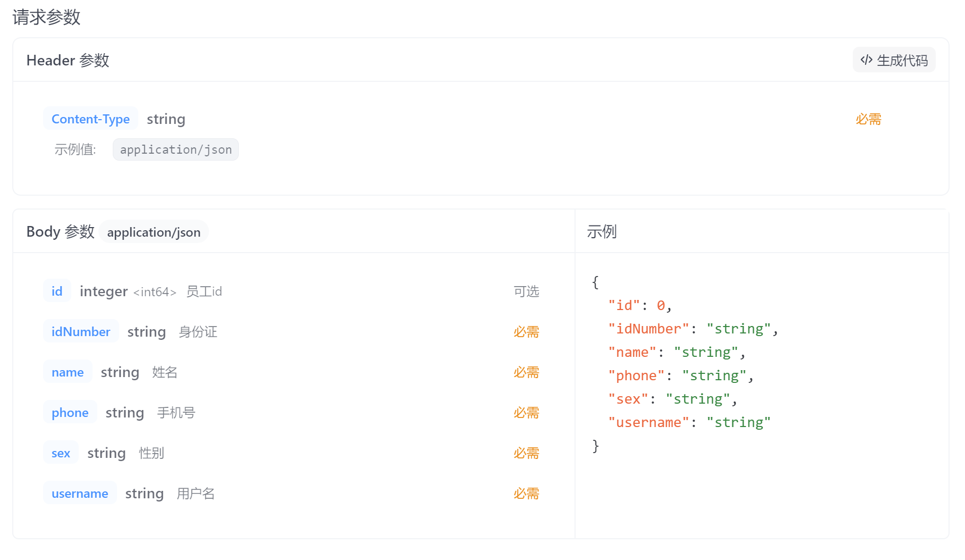Viewport: 965px width, 560px height.
Task: Click the 示例 panel heading
Action: (602, 232)
